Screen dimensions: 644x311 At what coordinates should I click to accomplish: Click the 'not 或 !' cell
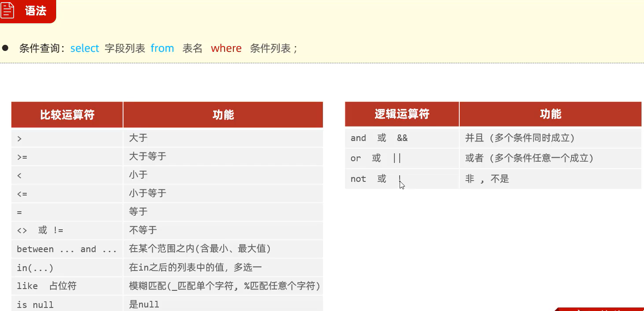coord(376,179)
